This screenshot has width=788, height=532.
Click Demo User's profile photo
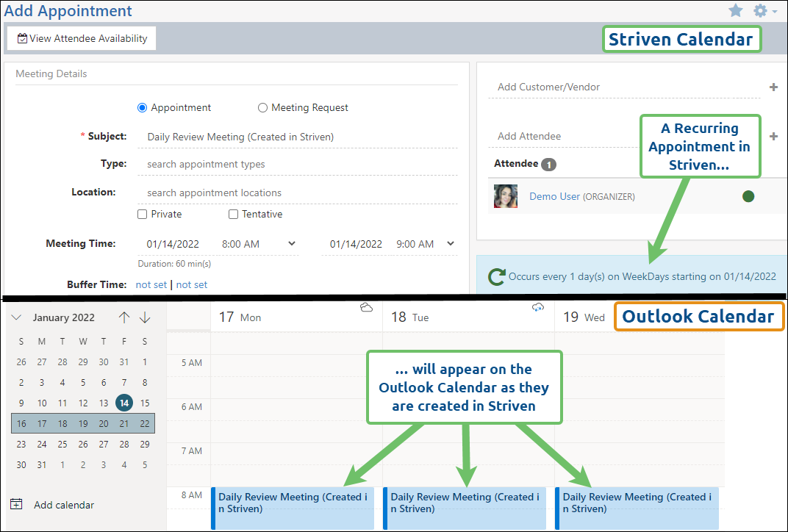click(506, 196)
